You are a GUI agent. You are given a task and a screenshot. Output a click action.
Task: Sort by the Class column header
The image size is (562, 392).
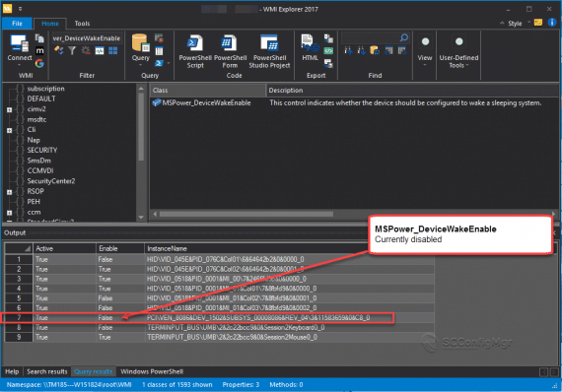click(207, 91)
